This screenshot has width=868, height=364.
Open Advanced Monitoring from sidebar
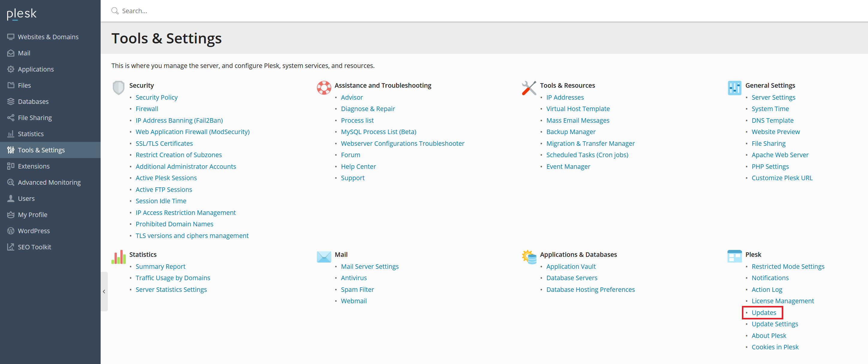(x=50, y=182)
